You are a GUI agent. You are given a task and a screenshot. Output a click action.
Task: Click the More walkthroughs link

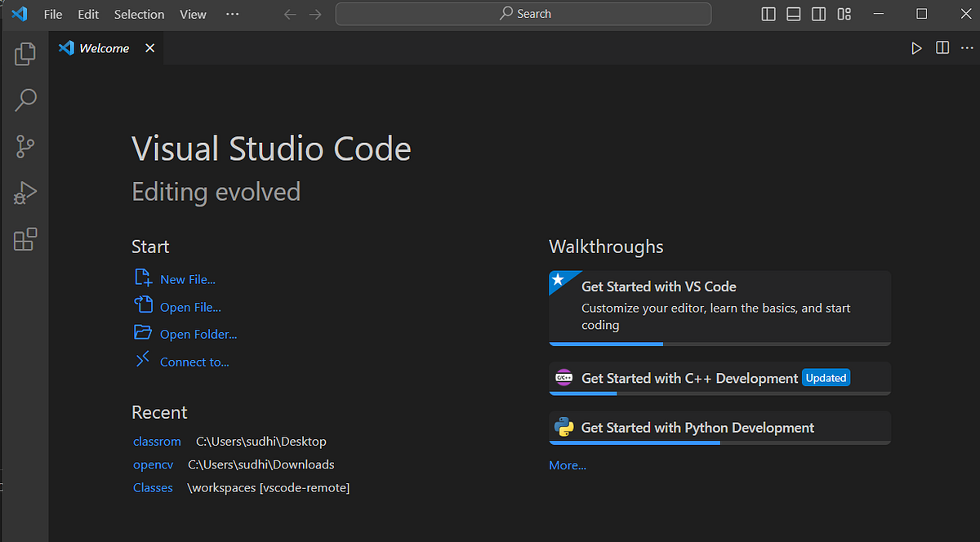tap(568, 464)
